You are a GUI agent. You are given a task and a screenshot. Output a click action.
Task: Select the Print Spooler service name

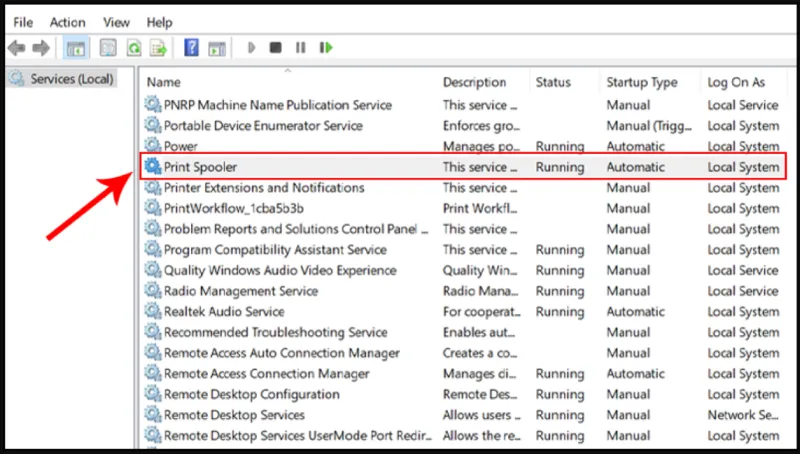[201, 167]
